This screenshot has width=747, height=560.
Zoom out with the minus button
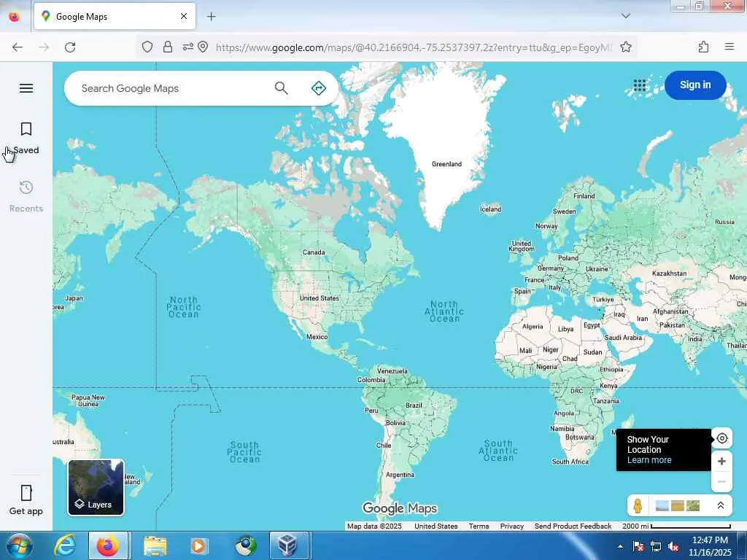pyautogui.click(x=721, y=481)
